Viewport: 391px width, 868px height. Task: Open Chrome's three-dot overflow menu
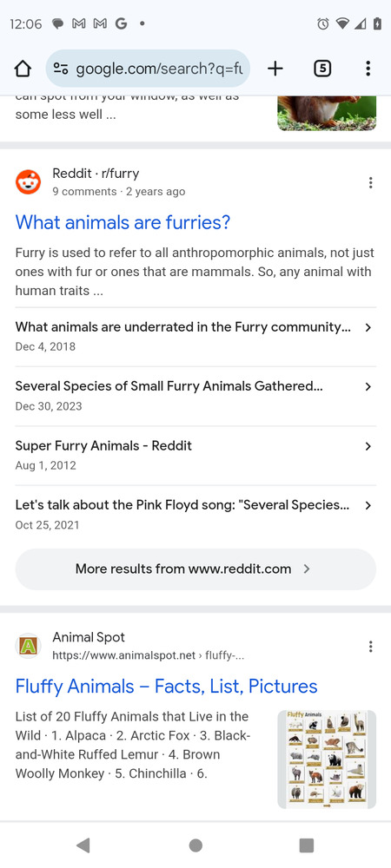(x=368, y=69)
